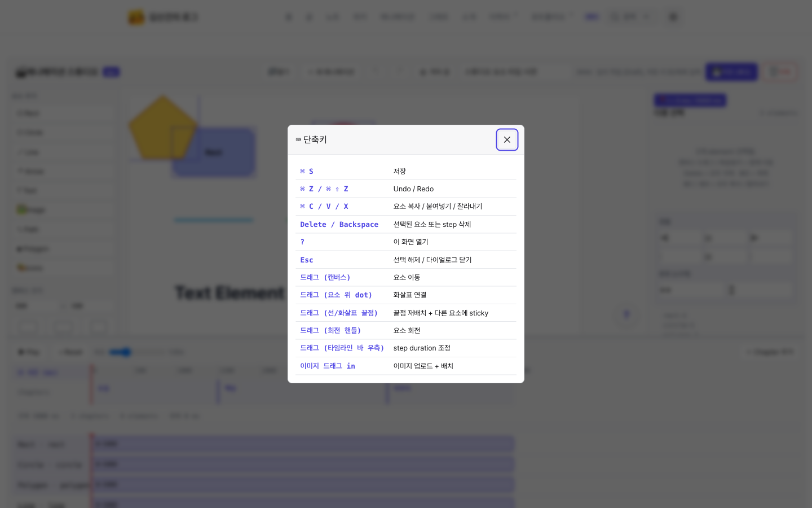Select the '⌘ Z / ⌘ ⇧ Z' shortcut

324,189
